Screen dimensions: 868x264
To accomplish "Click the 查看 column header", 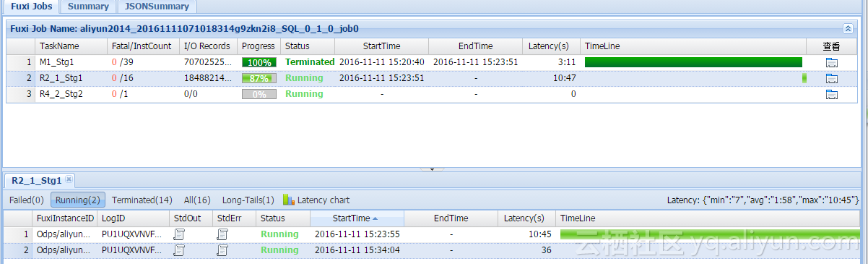I will [x=831, y=46].
